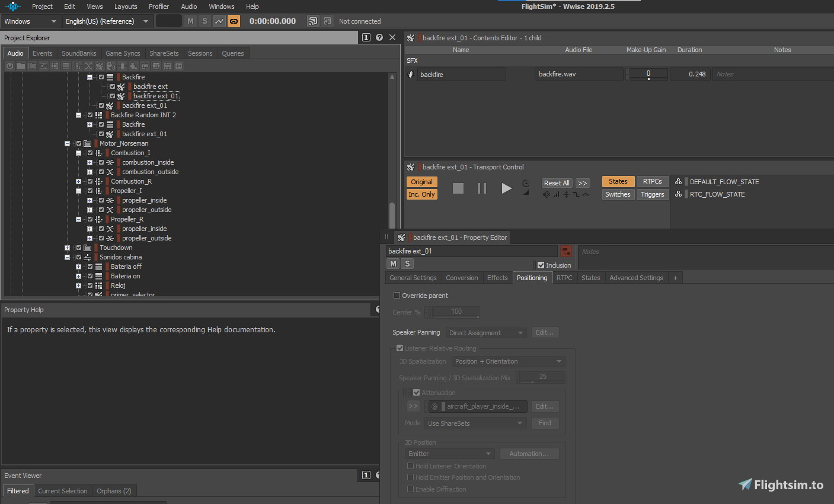834x504 pixels.
Task: Click the link icon in top toolbar
Action: [x=234, y=21]
